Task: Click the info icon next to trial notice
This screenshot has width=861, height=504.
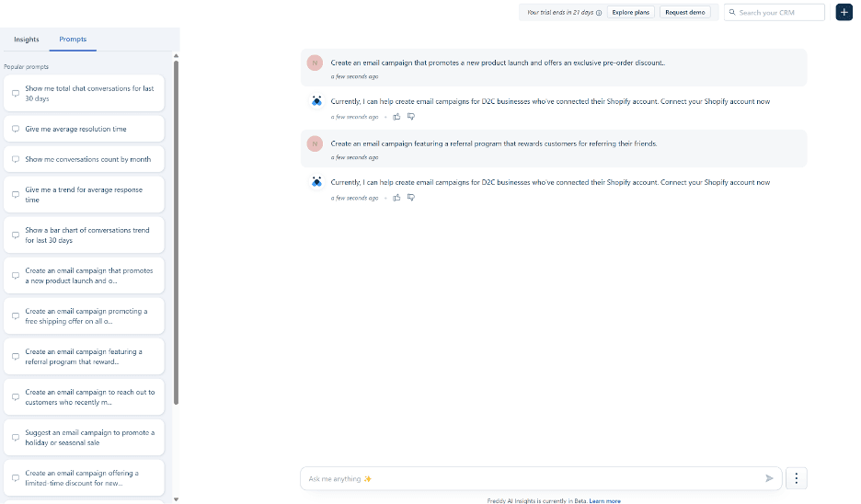Action: coord(599,13)
